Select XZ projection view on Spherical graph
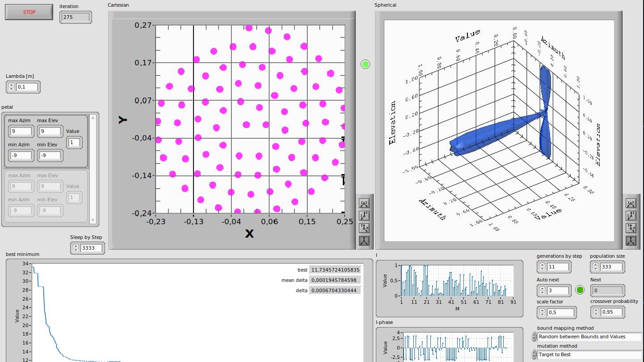Viewport: 644px width, 362px height. pos(631,216)
